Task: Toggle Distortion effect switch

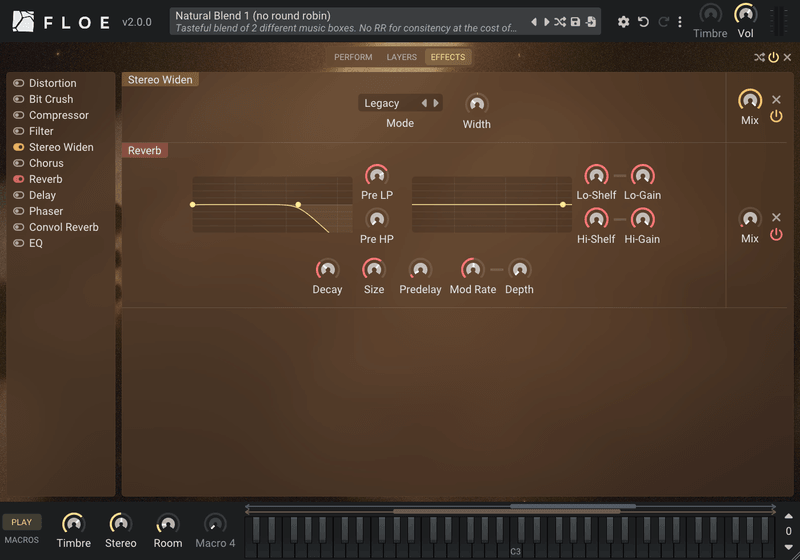Action: pos(19,83)
